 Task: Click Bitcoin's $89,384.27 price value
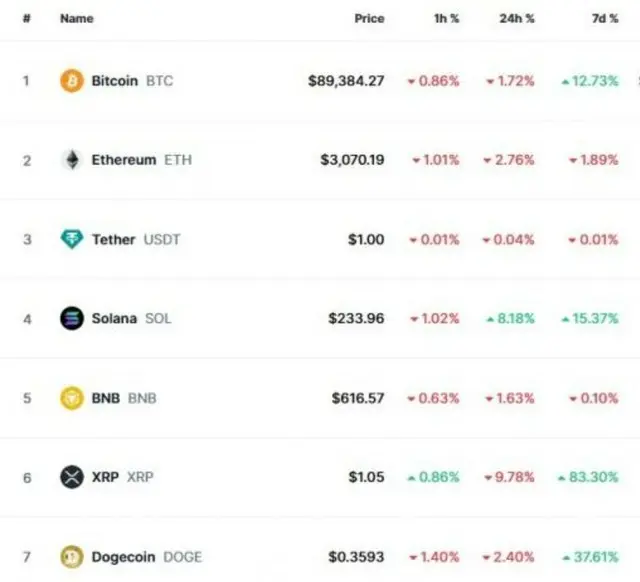click(x=346, y=81)
